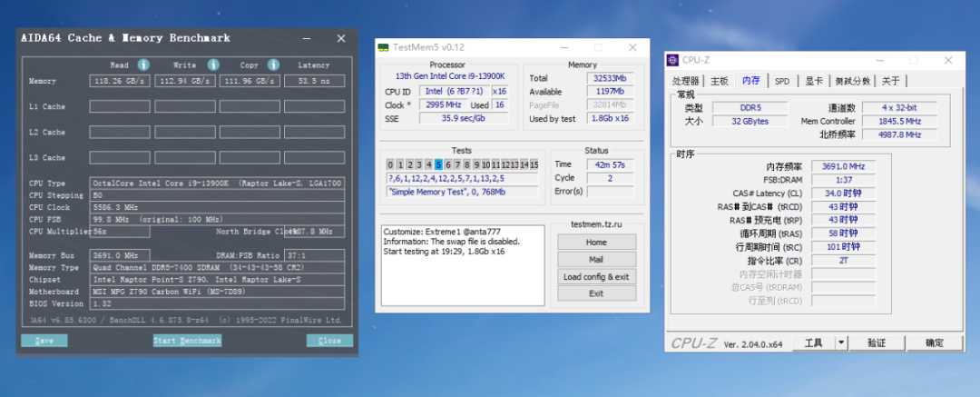Screen dimensions: 980x397
Task: Click the TestMem5 title bar icon
Action: point(385,47)
